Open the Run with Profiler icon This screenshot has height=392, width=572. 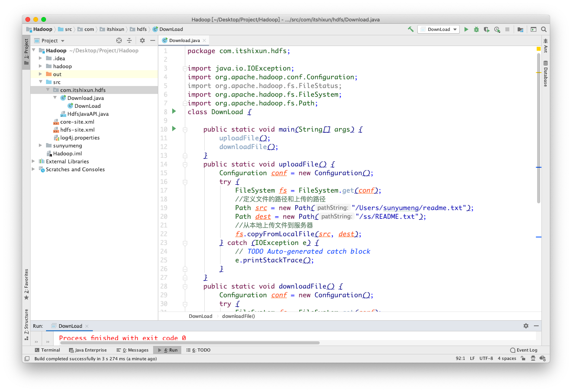(x=497, y=29)
